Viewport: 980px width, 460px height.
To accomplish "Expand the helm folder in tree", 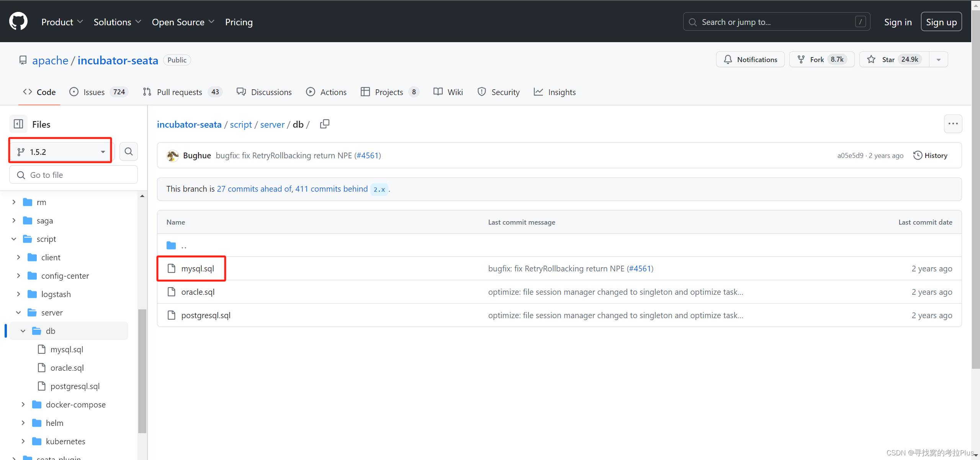I will point(23,423).
